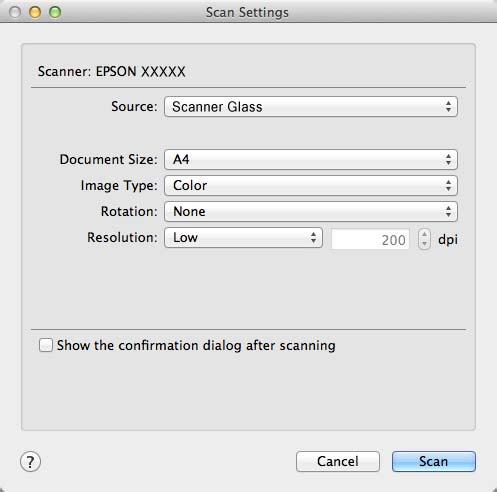Click the Resolution: field label
497x492 pixels.
(x=122, y=237)
